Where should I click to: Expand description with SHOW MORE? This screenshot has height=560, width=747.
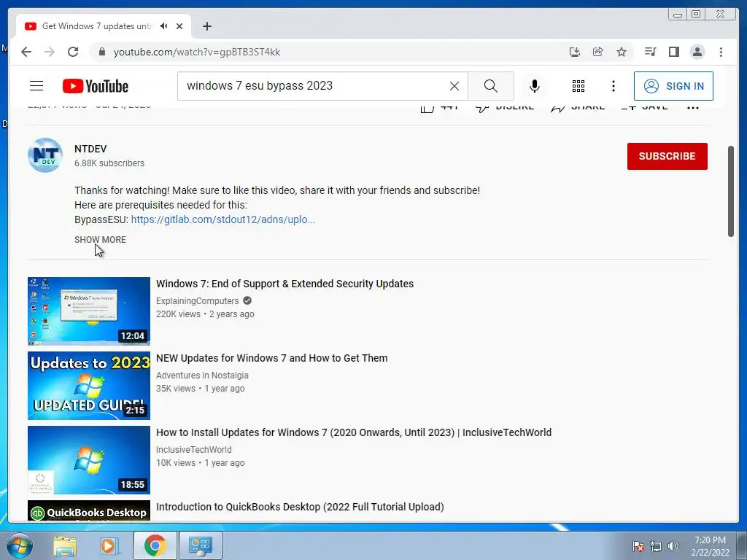pyautogui.click(x=100, y=239)
